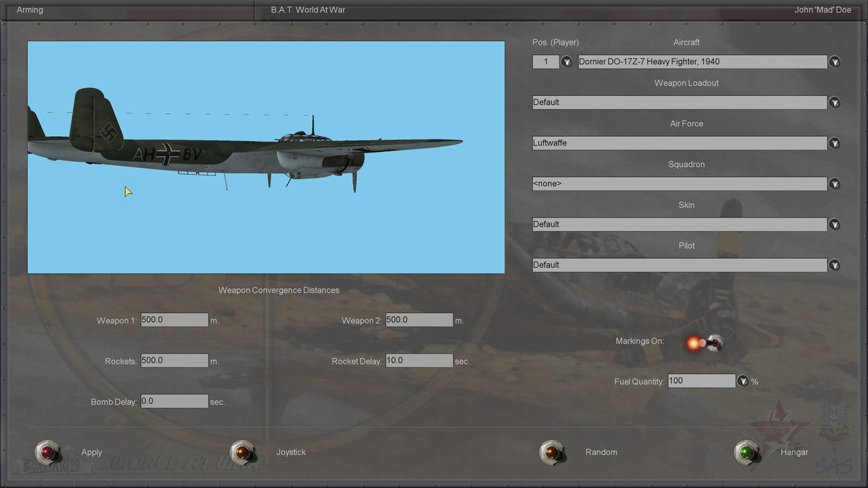Image resolution: width=868 pixels, height=488 pixels.
Task: Expand the Pilot dropdown arrow
Action: pos(835,265)
